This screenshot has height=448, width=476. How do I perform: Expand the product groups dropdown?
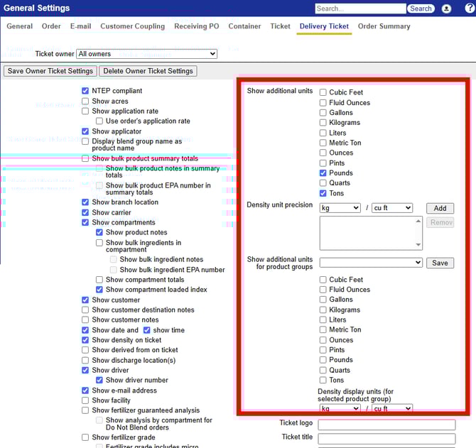pos(371,263)
